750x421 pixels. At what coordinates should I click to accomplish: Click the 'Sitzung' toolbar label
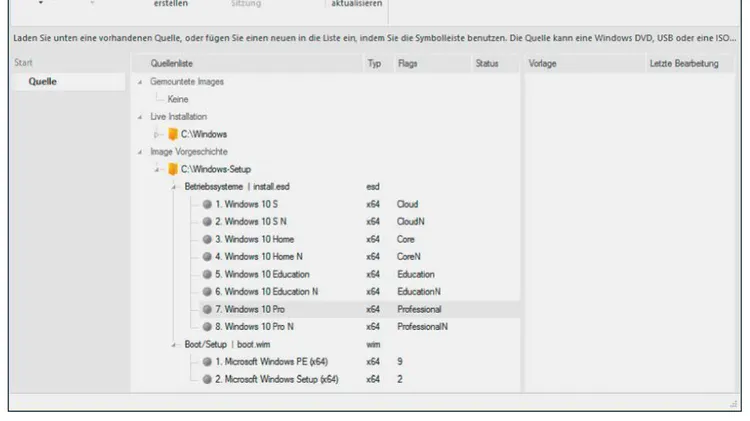(246, 4)
